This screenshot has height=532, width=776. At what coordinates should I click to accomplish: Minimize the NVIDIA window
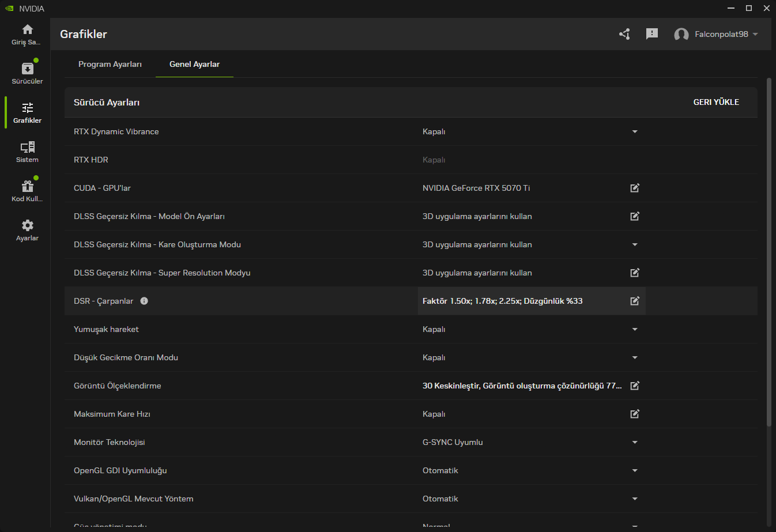[x=731, y=8]
